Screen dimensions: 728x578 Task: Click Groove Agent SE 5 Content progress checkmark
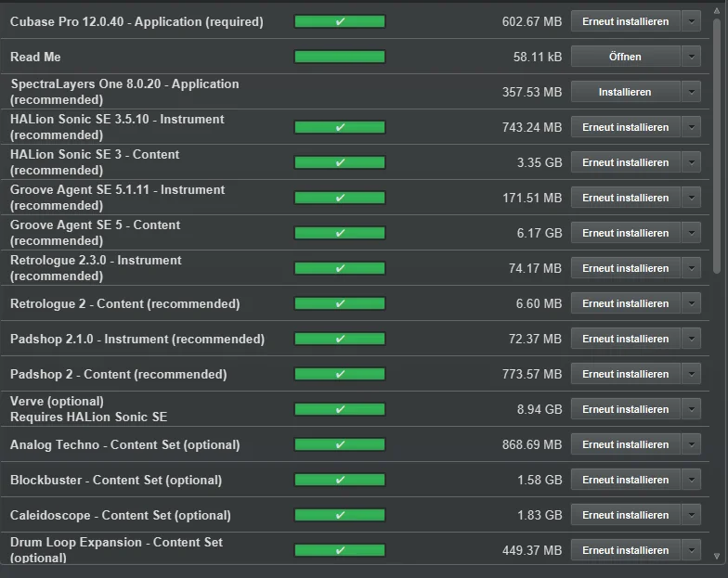pyautogui.click(x=340, y=233)
